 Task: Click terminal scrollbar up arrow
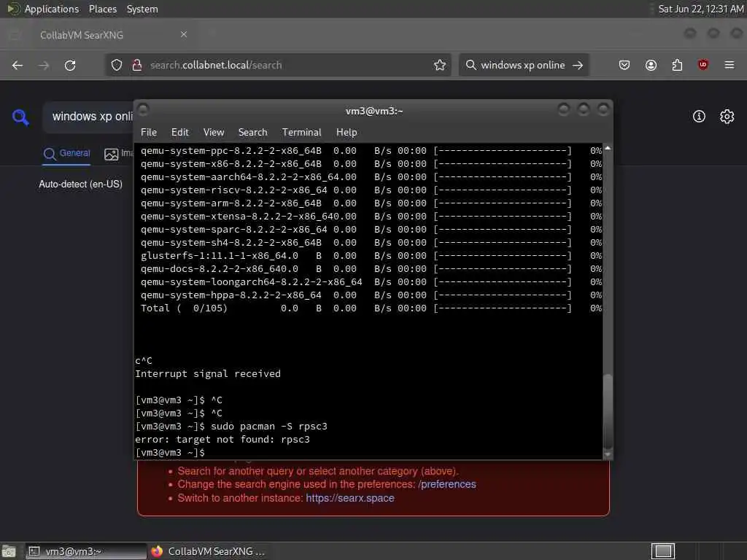click(608, 149)
